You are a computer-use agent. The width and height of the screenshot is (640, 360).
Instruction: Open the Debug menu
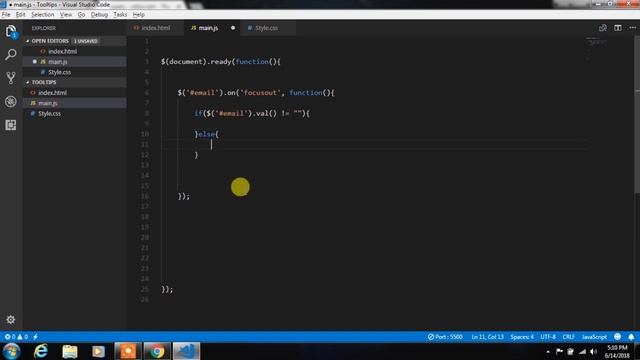click(99, 14)
